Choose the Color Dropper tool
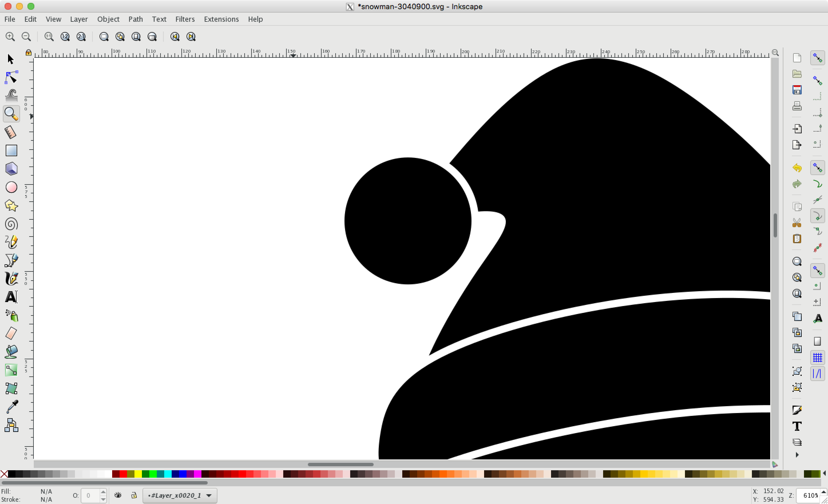Screen dimensions: 828x504 click(11, 406)
